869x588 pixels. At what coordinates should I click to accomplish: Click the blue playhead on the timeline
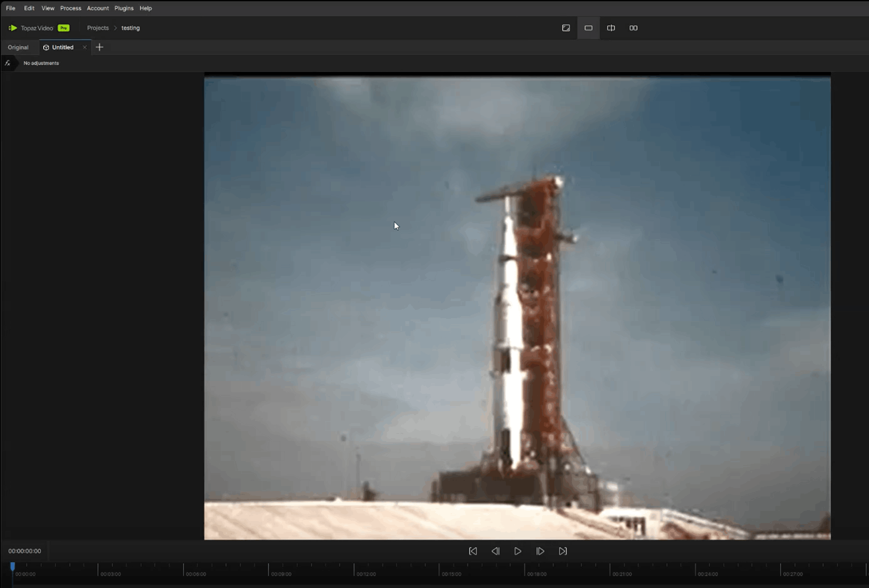tap(12, 566)
